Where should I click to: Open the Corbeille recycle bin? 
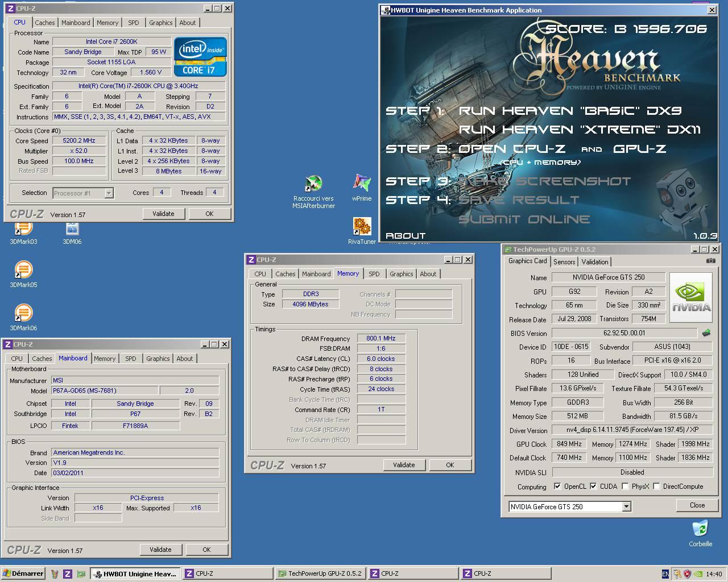point(701,533)
